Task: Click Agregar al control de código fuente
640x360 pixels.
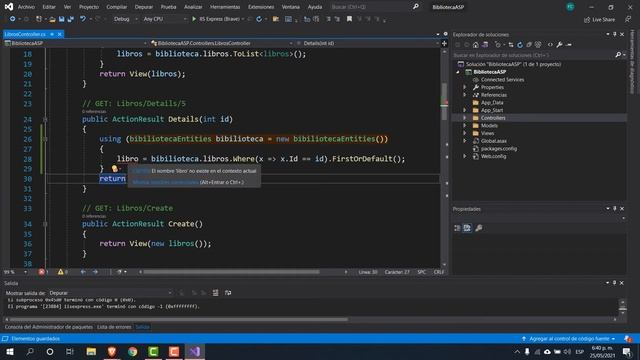Action: click(x=569, y=339)
